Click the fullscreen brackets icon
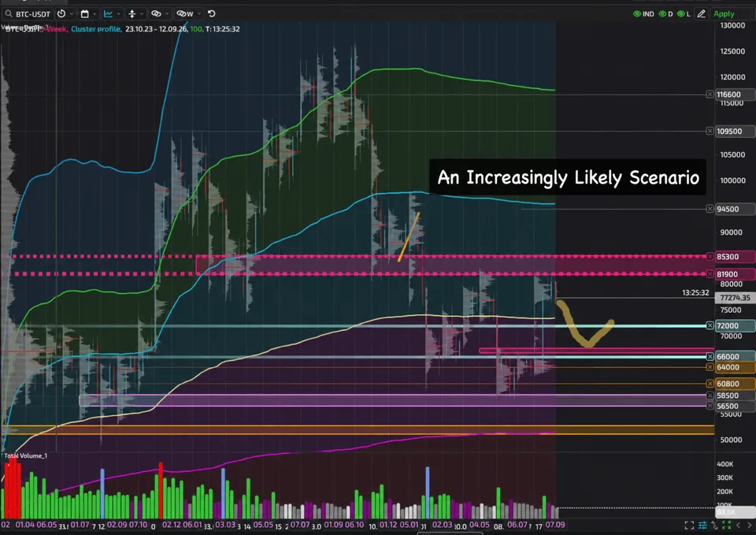The image size is (756, 535). coord(689,525)
